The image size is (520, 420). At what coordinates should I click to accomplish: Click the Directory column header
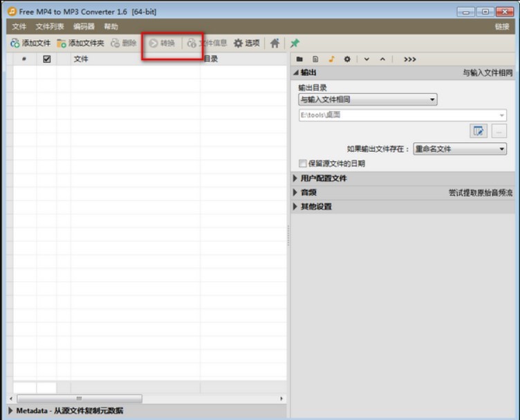(243, 59)
